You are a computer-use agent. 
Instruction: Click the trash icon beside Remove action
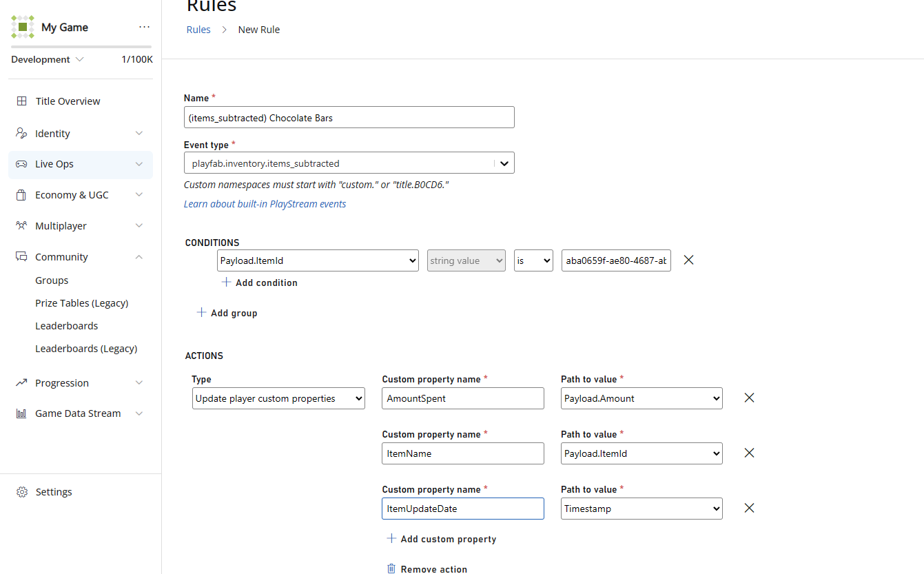pos(391,568)
